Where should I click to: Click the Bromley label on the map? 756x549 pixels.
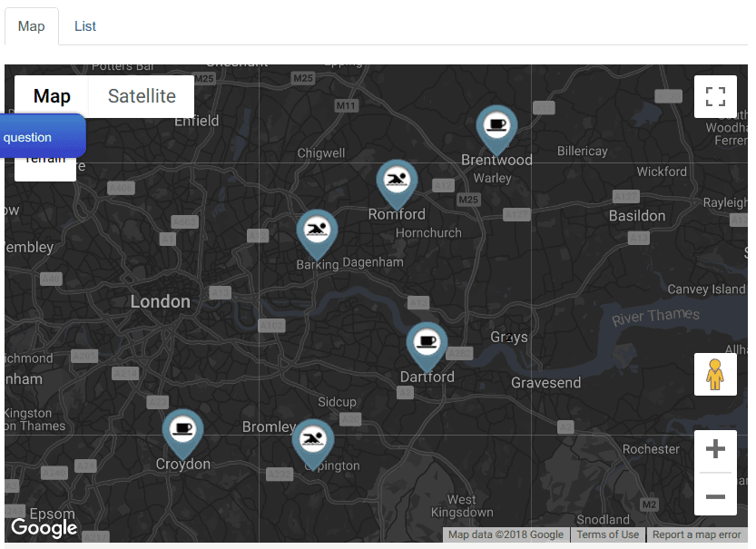269,426
